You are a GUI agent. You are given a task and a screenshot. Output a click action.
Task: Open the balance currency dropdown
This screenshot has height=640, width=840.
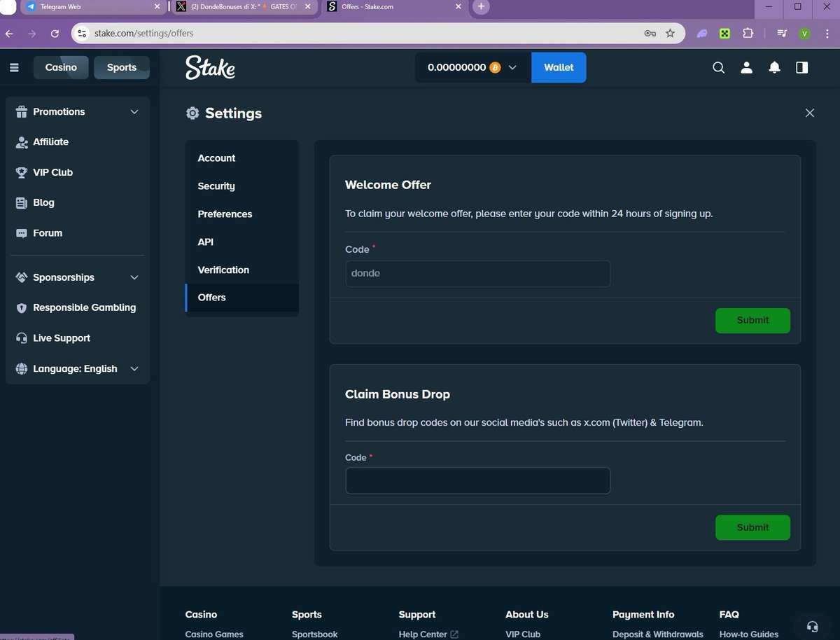coord(472,67)
